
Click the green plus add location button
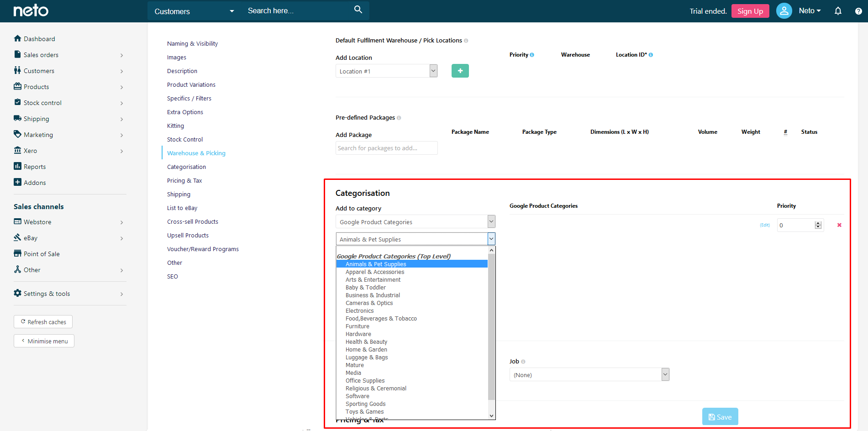(460, 71)
